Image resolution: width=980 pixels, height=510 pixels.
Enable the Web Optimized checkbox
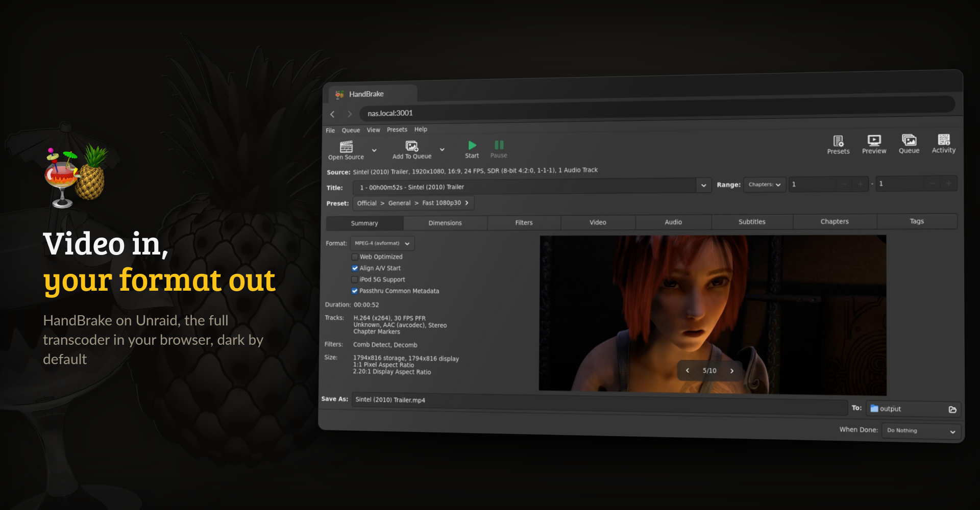tap(355, 257)
